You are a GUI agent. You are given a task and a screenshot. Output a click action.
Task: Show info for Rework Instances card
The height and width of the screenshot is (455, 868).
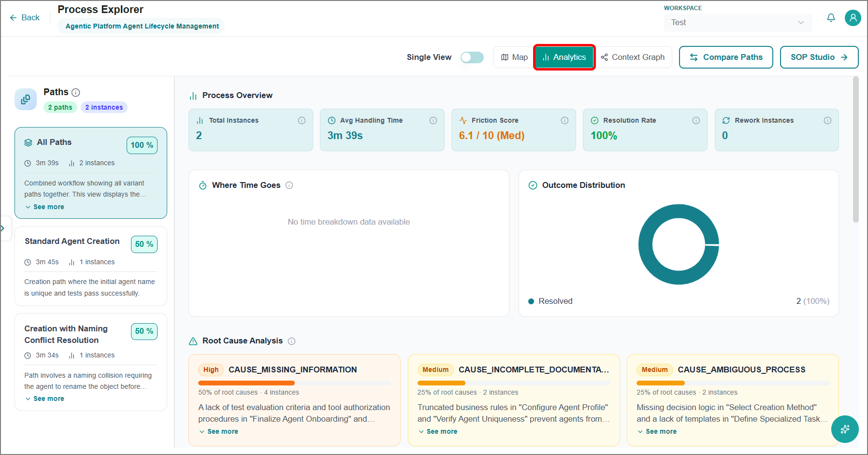(x=827, y=120)
